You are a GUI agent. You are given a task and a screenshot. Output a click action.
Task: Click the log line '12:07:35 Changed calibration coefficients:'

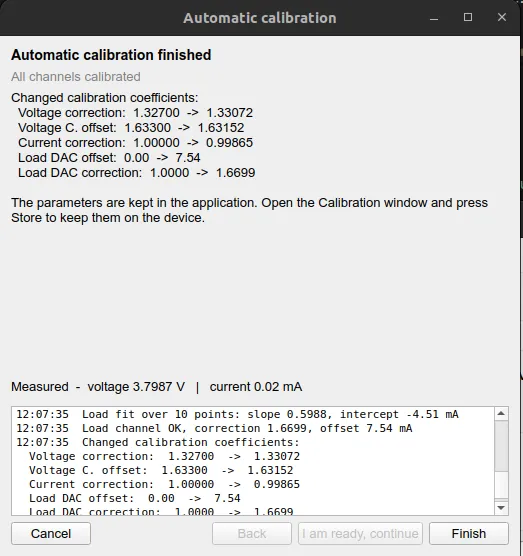point(158,442)
